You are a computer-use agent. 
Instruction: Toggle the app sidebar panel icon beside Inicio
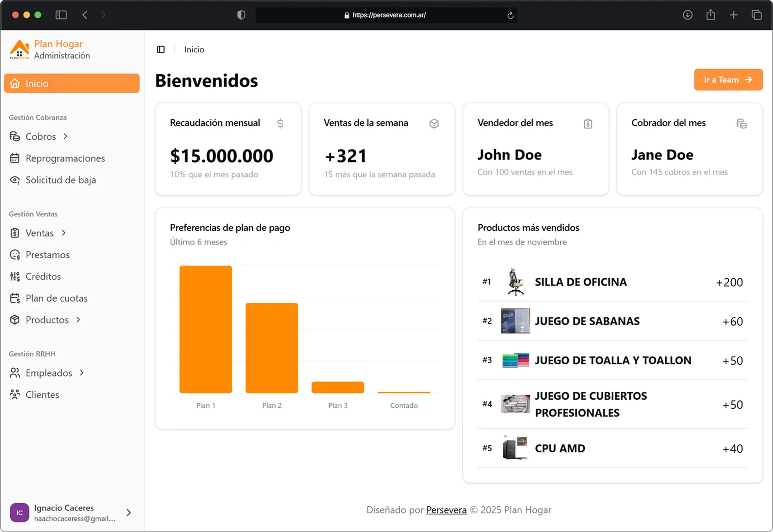[161, 50]
